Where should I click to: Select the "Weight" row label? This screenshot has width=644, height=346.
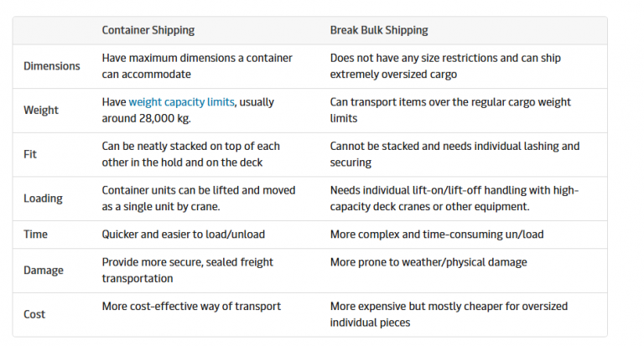click(x=42, y=111)
